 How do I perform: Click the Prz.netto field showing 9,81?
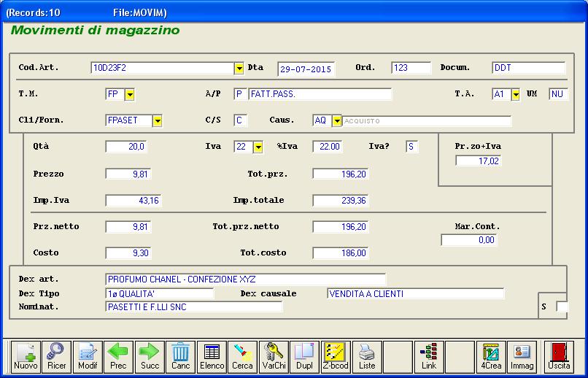click(x=128, y=227)
